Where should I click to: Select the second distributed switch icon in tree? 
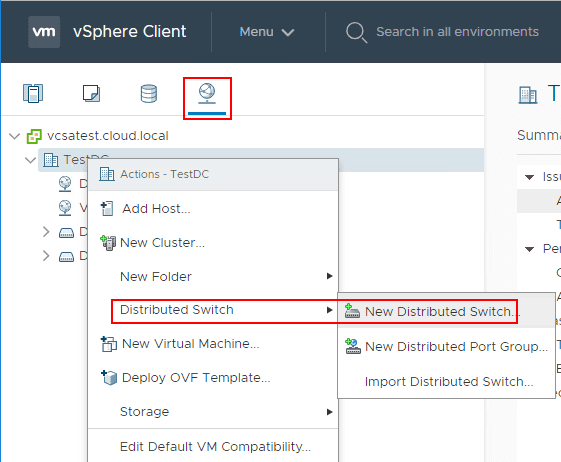(66, 256)
